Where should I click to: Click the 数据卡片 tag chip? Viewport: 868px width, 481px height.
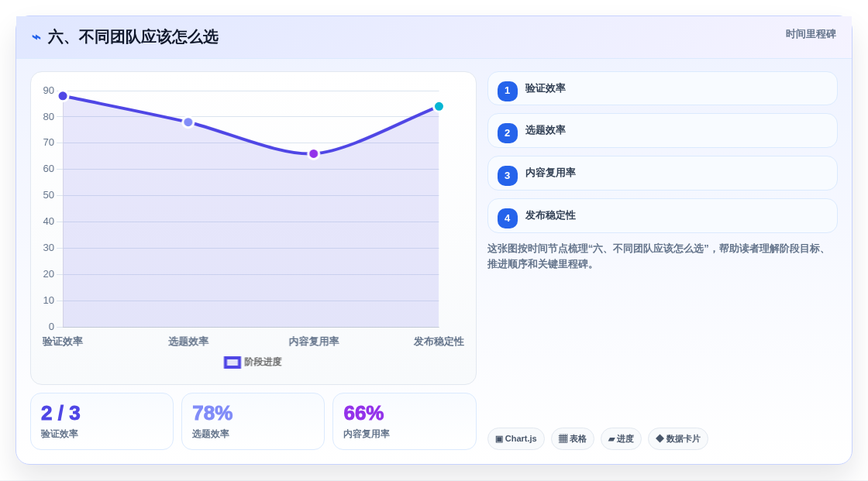pyautogui.click(x=678, y=439)
